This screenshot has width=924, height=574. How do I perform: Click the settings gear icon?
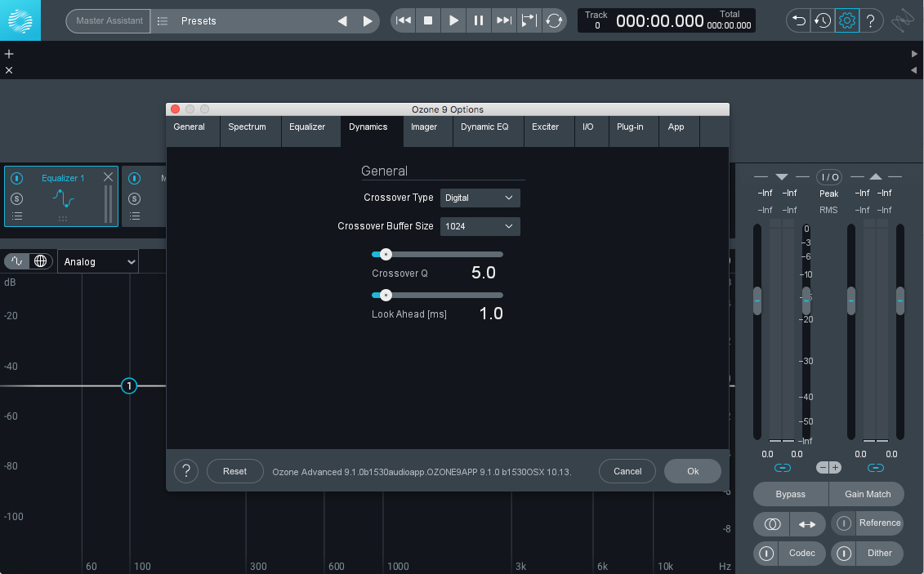point(847,20)
